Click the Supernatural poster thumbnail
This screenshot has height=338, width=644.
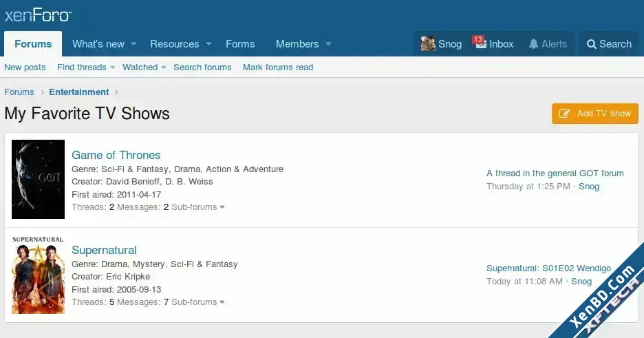coord(39,275)
